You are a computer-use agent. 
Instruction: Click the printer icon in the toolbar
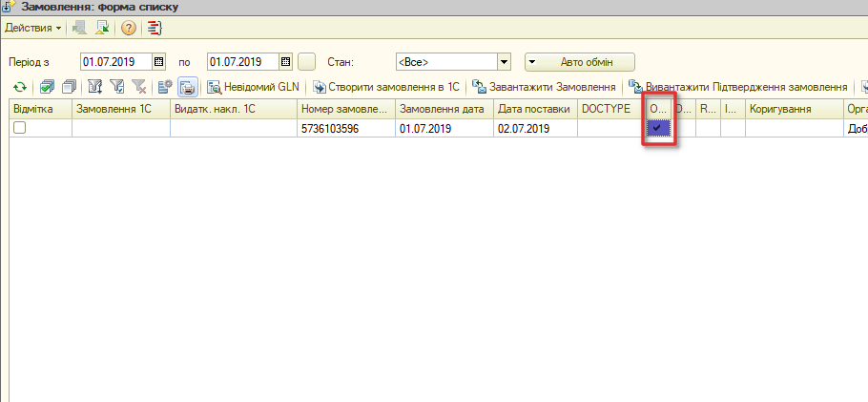tap(188, 87)
